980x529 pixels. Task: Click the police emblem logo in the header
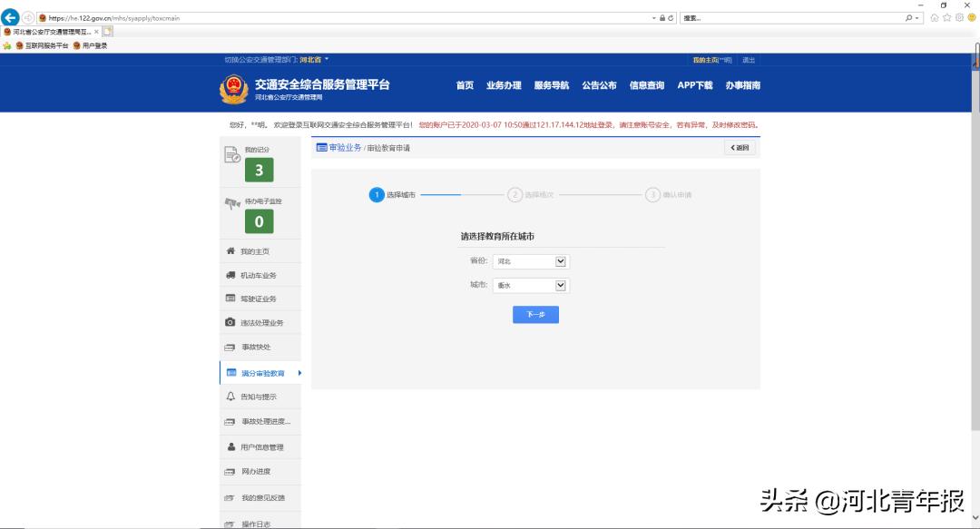(236, 85)
